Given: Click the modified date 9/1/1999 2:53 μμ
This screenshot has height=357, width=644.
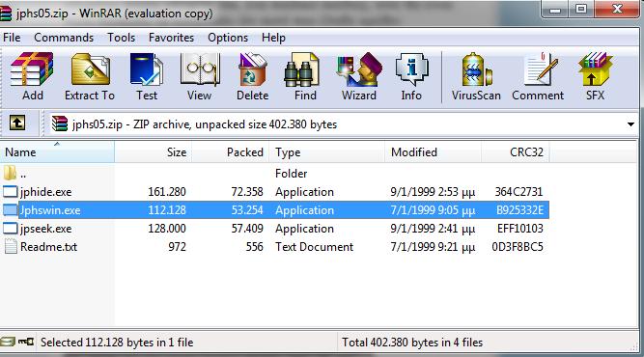Looking at the screenshot, I should coord(433,192).
